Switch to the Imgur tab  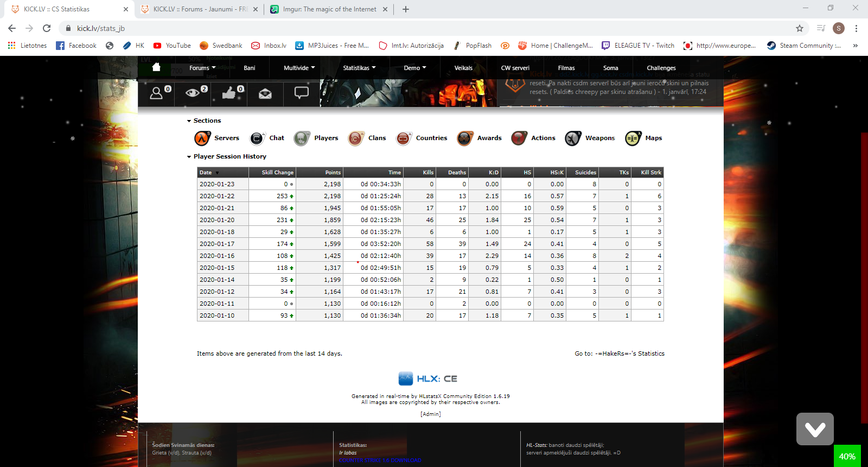point(329,9)
